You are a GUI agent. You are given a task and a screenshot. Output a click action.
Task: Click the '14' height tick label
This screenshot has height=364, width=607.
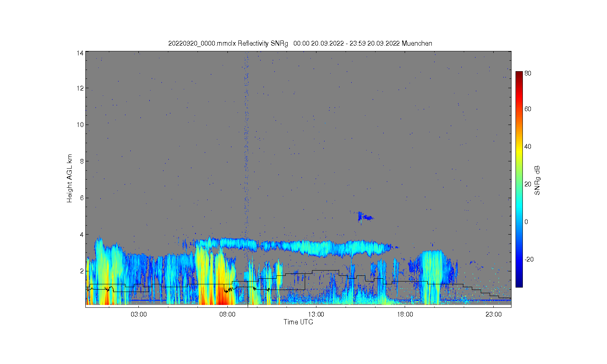(80, 53)
